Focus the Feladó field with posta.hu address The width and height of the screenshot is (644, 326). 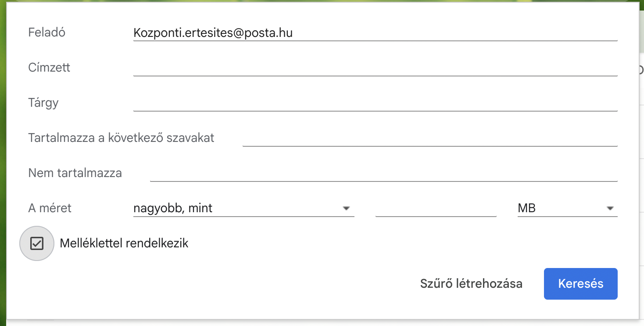[375, 33]
